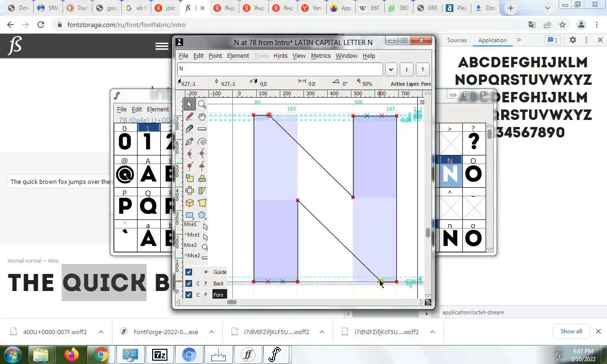The width and height of the screenshot is (607, 364).
Task: Open the site hamburger menu
Action: pos(162,46)
